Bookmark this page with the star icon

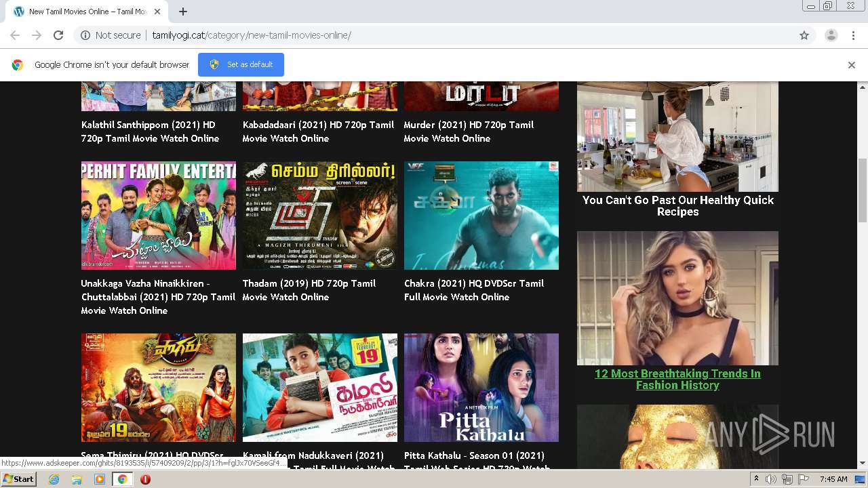point(804,35)
